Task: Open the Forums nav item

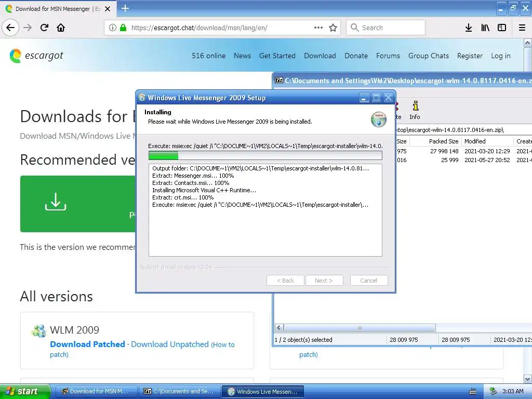Action: [388, 56]
